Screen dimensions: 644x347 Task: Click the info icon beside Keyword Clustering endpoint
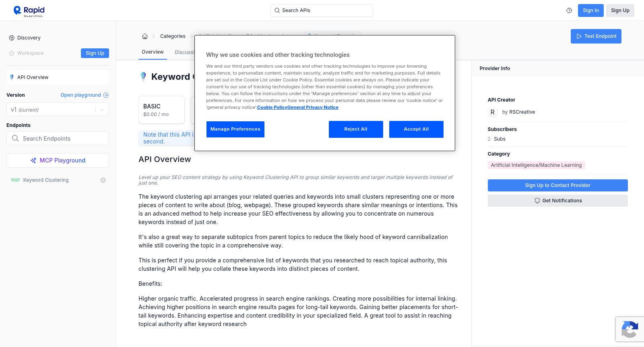pos(103,180)
